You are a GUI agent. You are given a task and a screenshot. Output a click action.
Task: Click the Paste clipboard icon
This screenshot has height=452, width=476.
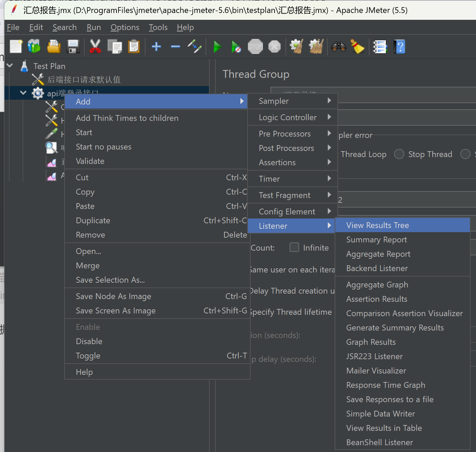pyautogui.click(x=134, y=47)
